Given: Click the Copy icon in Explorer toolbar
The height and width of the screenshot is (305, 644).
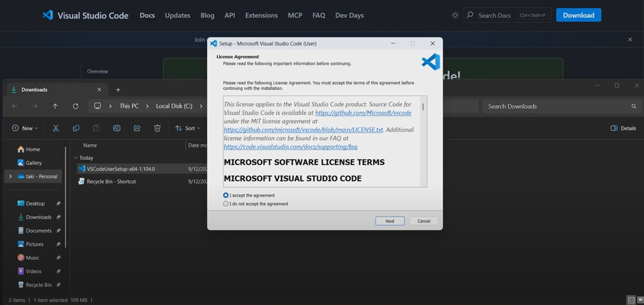Looking at the screenshot, I should point(76,128).
